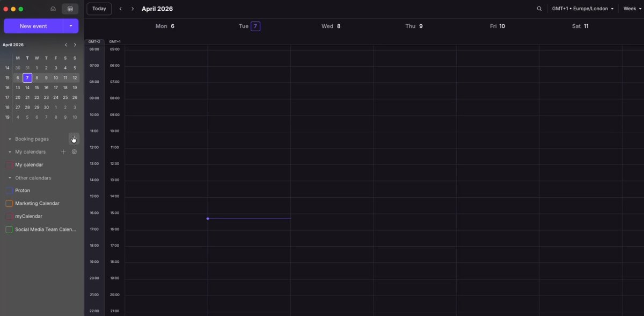Click the GMT+2 timezone column label
The image size is (644, 316).
tap(94, 41)
